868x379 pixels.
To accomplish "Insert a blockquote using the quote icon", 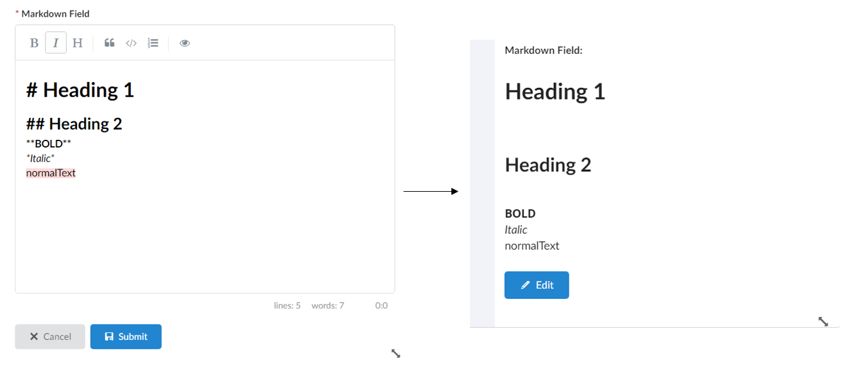I will click(x=110, y=43).
